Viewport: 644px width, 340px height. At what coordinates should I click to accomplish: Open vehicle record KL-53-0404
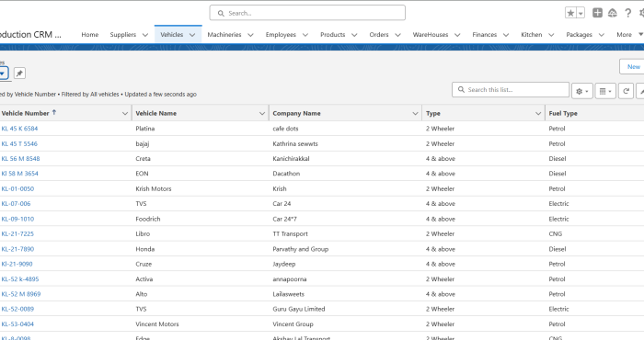click(x=17, y=324)
